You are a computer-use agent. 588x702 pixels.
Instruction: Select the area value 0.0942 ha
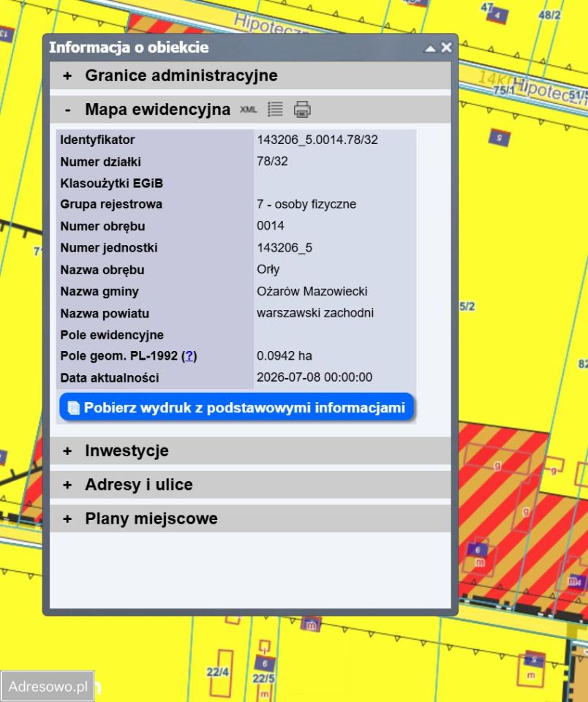[x=284, y=356]
